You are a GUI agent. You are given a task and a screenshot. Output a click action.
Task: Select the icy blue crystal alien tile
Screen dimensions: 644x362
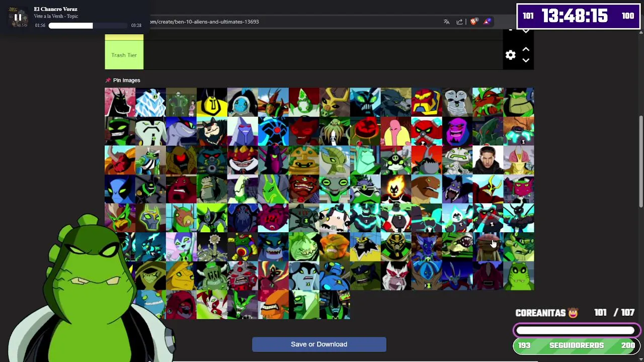(x=150, y=102)
